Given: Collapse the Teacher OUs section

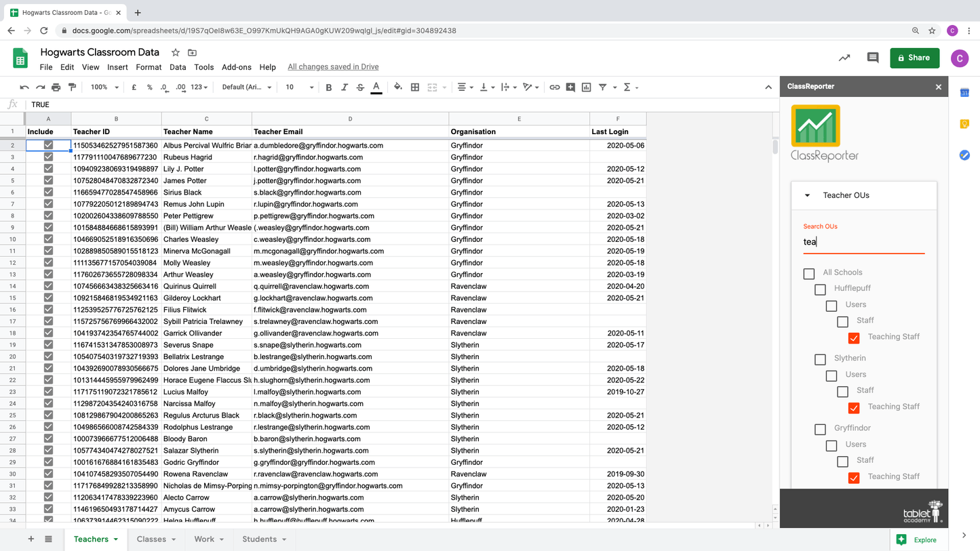Looking at the screenshot, I should coord(807,195).
